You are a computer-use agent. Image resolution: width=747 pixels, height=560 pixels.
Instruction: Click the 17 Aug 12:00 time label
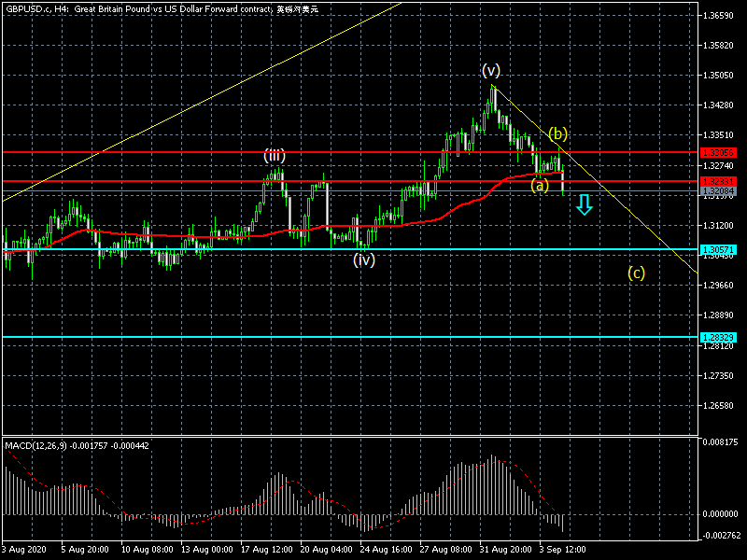pyautogui.click(x=268, y=550)
